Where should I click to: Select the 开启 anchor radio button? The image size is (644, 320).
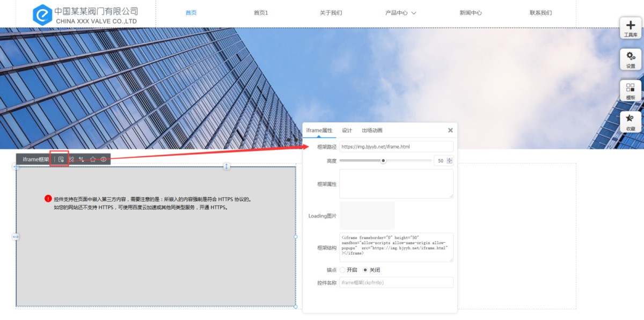click(x=342, y=270)
